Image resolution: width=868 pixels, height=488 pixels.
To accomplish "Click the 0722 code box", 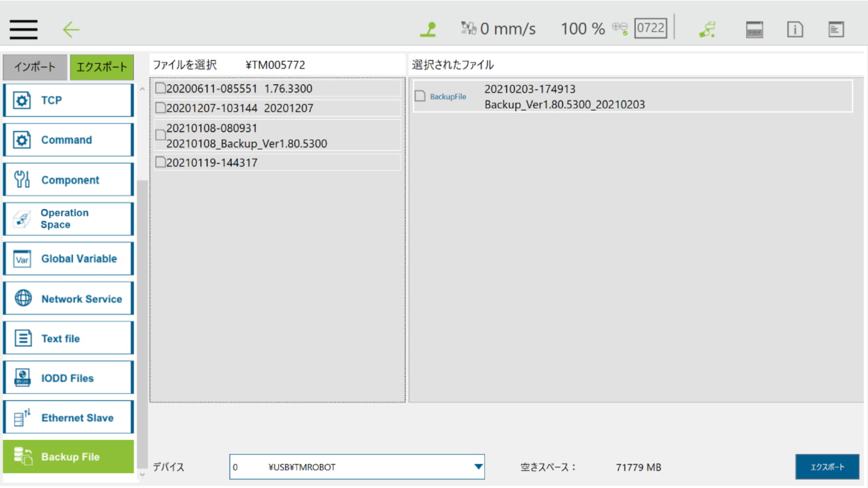I will (x=651, y=28).
